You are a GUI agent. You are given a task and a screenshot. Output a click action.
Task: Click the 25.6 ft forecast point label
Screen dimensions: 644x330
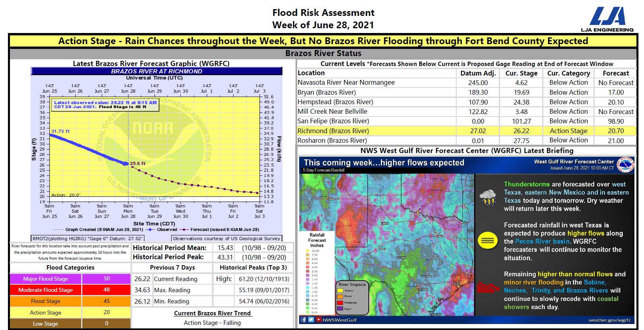pyautogui.click(x=138, y=163)
